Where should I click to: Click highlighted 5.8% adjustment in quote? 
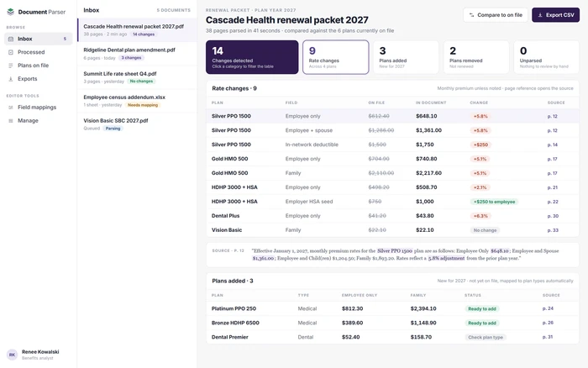(x=446, y=259)
